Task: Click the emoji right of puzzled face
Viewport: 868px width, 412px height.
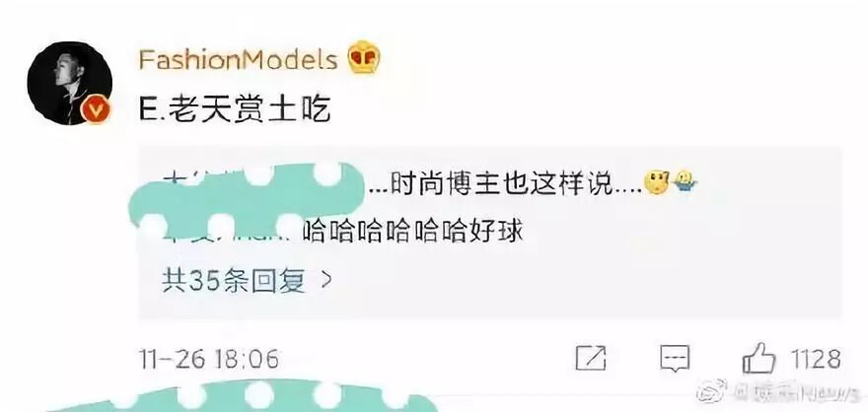Action: click(x=686, y=181)
